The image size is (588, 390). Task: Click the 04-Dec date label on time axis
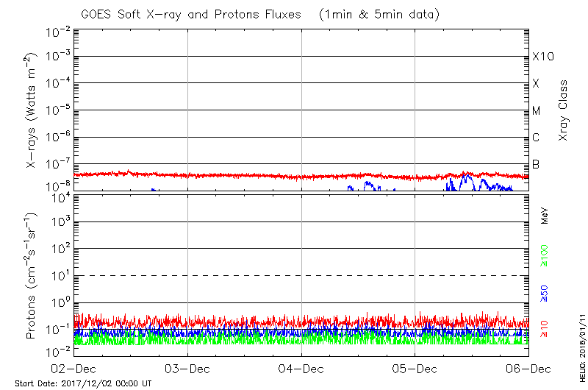[x=302, y=368]
